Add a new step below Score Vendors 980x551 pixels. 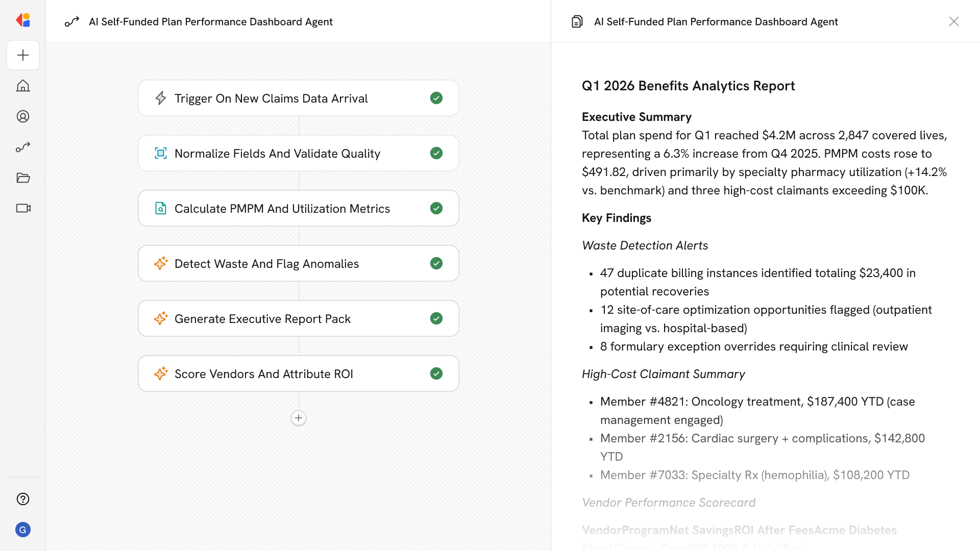pyautogui.click(x=299, y=418)
